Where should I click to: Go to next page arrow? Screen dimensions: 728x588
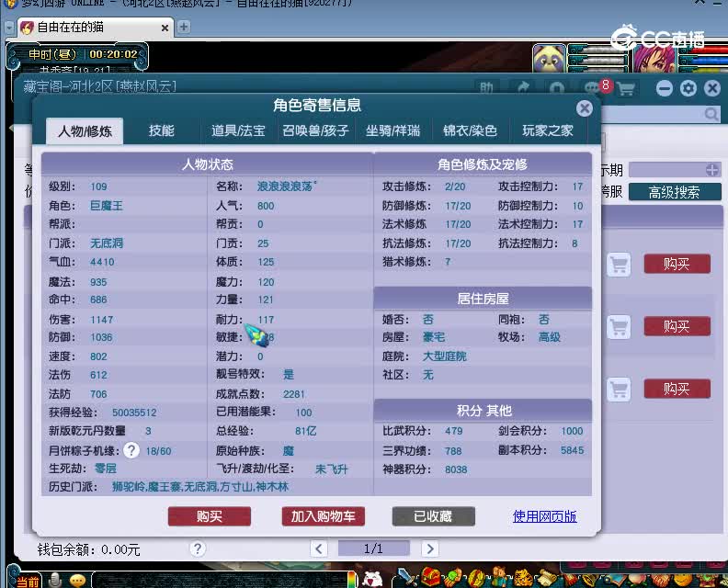(x=430, y=549)
